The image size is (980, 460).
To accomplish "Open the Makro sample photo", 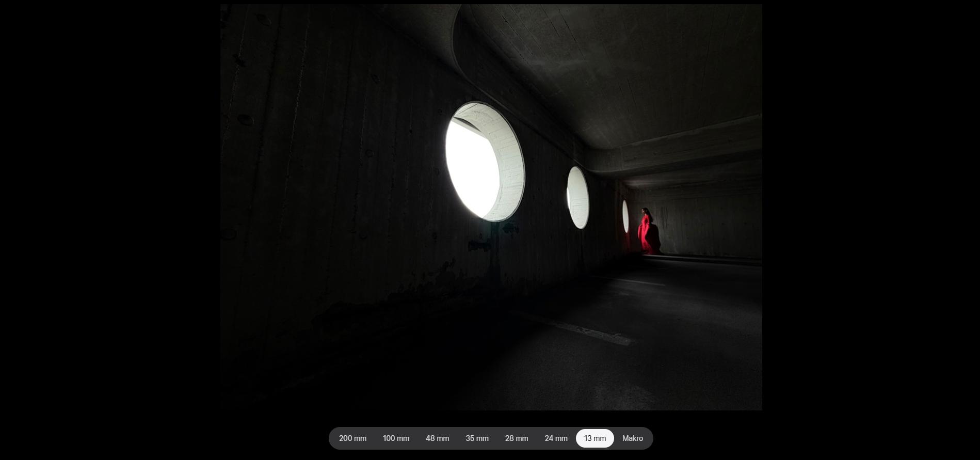I will 632,438.
